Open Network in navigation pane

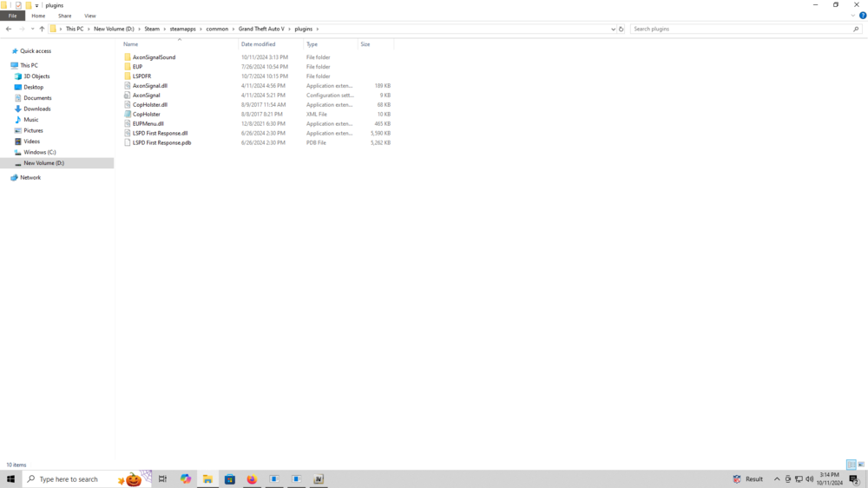30,177
